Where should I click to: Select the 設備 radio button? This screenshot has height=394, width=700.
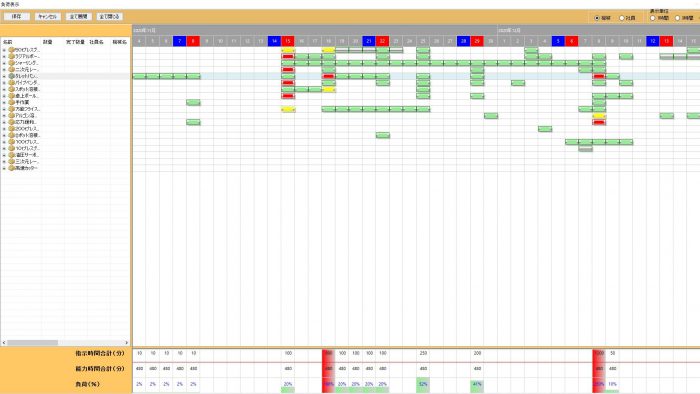[x=597, y=18]
